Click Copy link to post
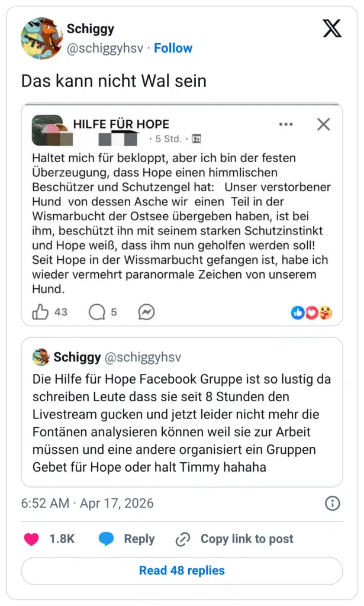This screenshot has height=606, width=364. [x=247, y=539]
